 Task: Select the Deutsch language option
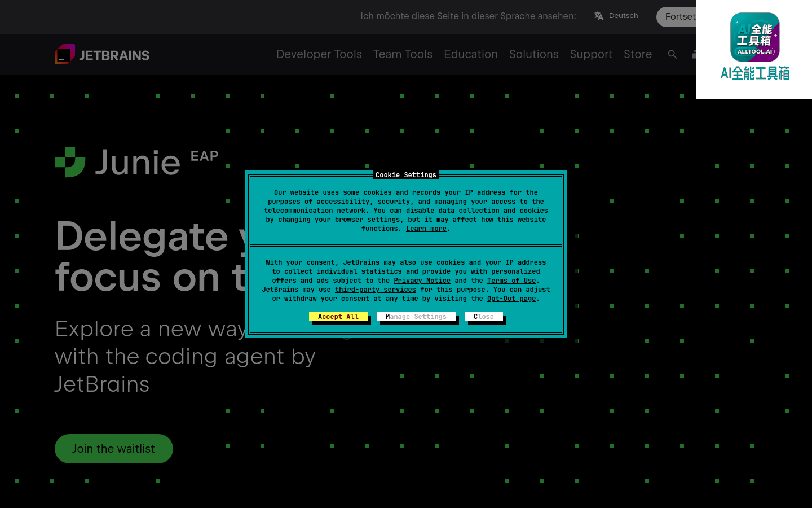tap(624, 16)
